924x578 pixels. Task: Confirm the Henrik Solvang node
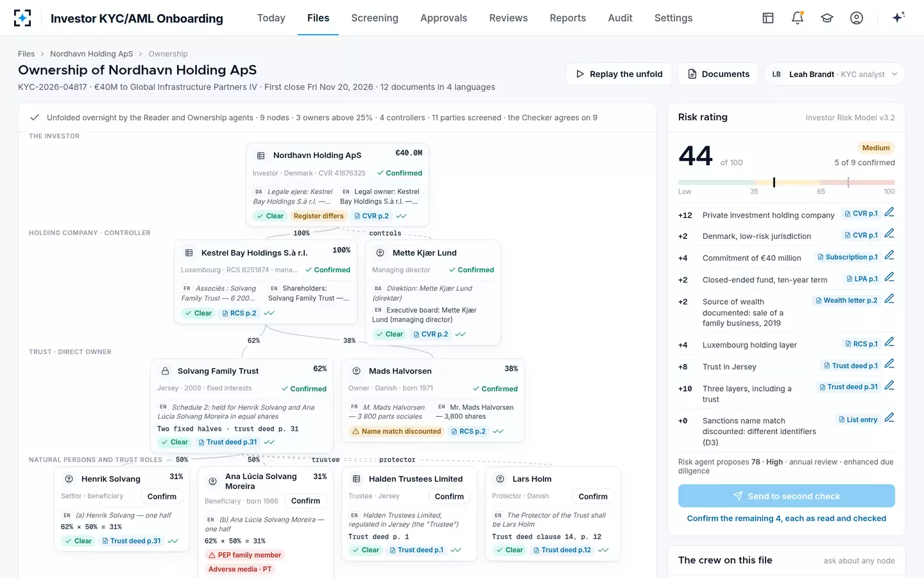tap(162, 496)
